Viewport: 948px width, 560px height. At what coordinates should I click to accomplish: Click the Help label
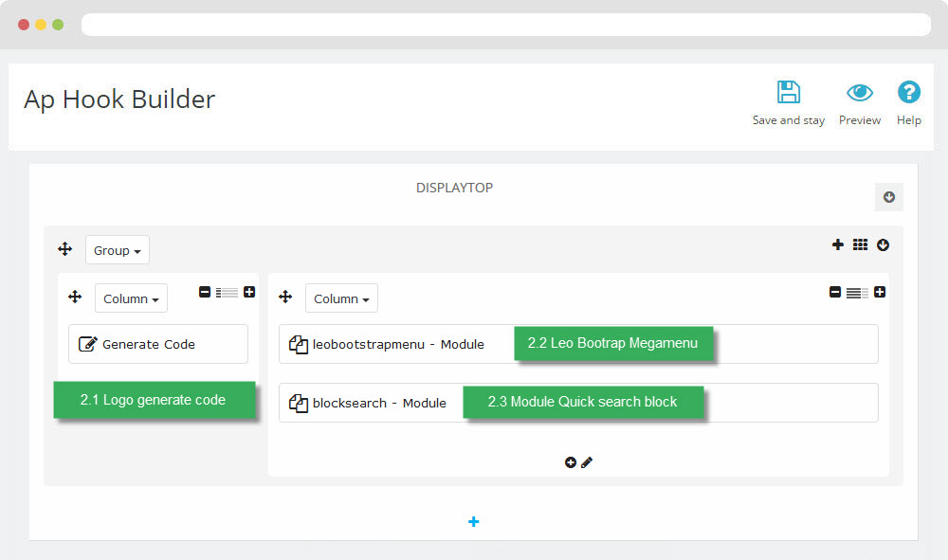click(909, 120)
